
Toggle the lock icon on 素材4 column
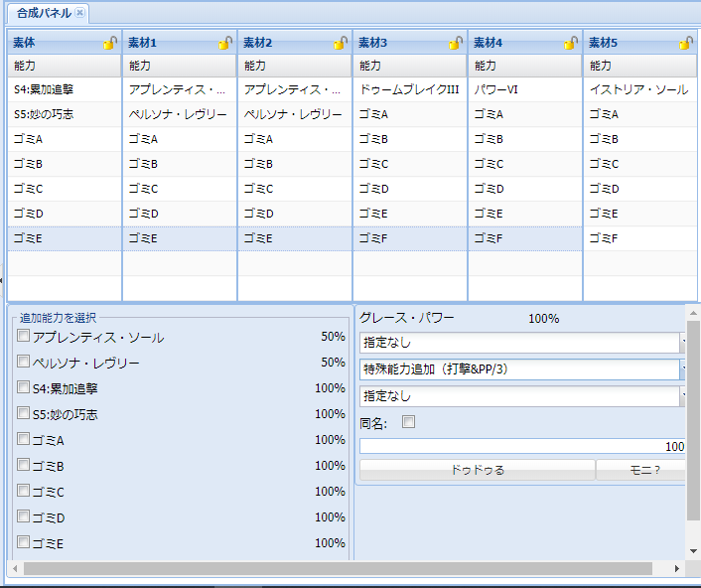(x=571, y=43)
